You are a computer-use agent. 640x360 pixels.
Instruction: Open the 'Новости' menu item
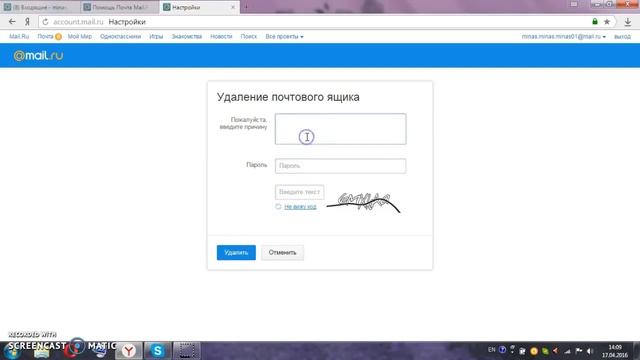tap(221, 37)
